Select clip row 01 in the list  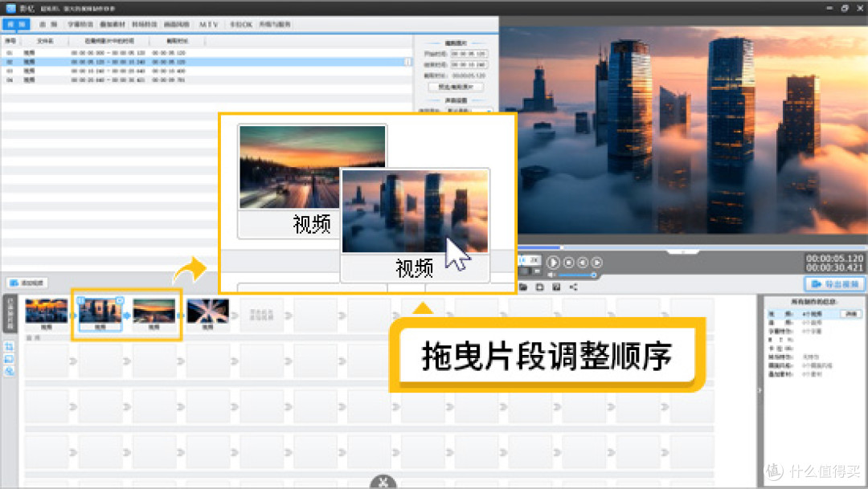point(207,52)
